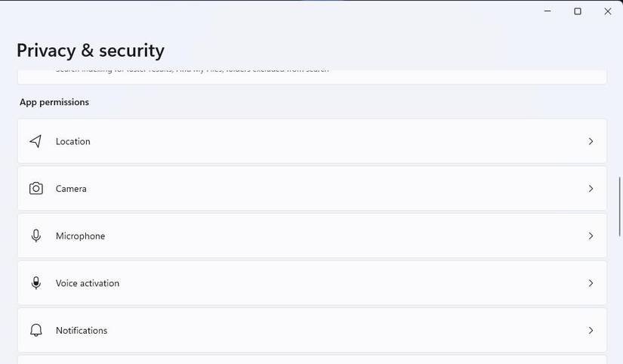The image size is (623, 364).
Task: Open Voice activation chevron arrow
Action: pos(591,283)
